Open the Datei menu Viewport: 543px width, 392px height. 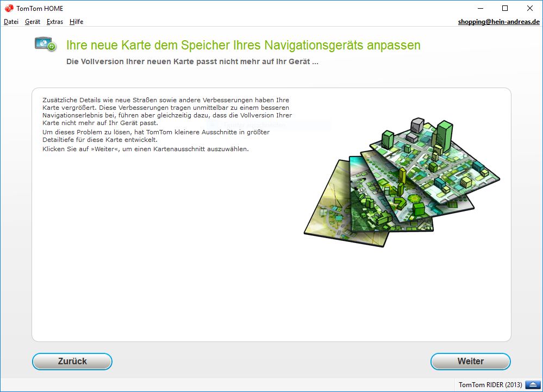(11, 22)
